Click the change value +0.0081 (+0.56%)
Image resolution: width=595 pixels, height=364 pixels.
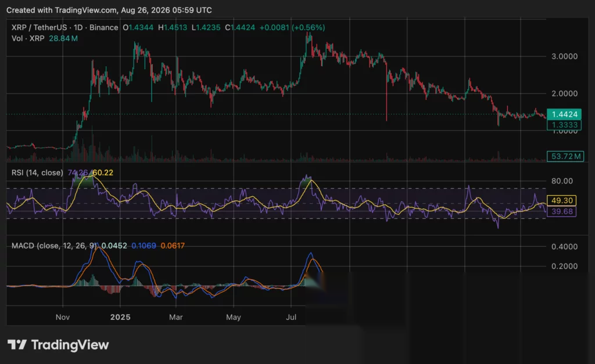[x=292, y=27]
